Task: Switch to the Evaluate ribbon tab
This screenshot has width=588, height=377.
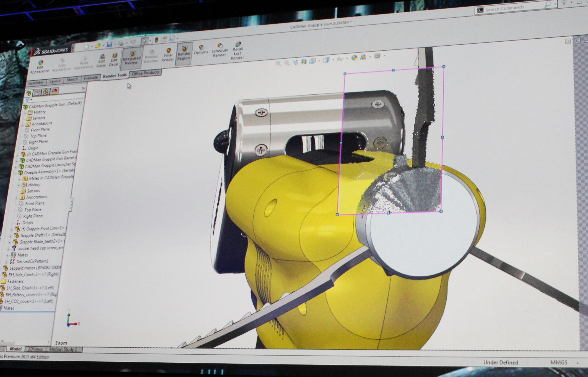Action: click(x=91, y=78)
